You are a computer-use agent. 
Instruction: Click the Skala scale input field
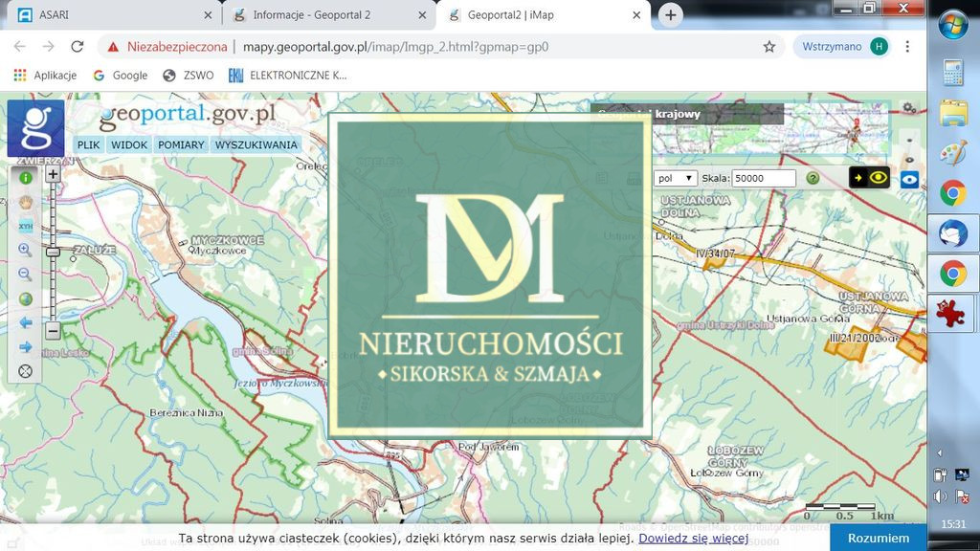763,178
